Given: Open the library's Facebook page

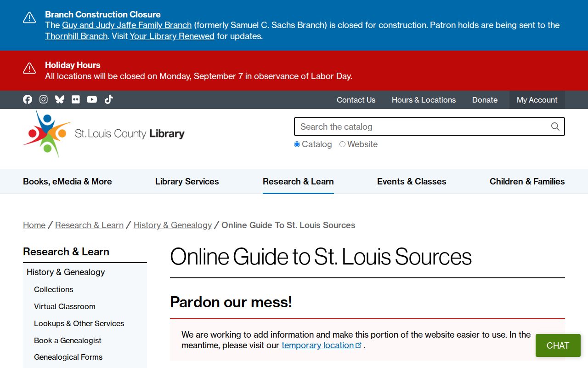Looking at the screenshot, I should point(28,99).
